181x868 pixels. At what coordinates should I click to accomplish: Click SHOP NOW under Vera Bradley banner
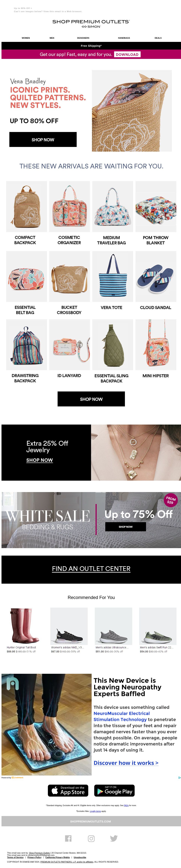43,139
